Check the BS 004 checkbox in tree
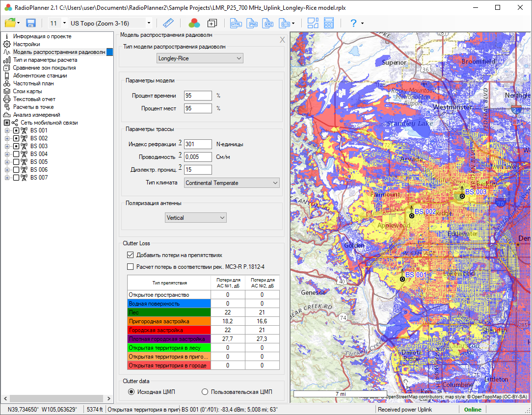 click(16, 154)
